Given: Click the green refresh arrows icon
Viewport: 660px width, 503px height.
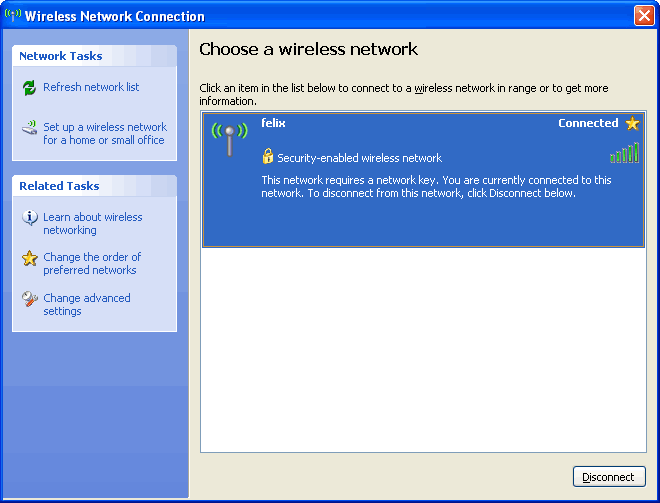Looking at the screenshot, I should pyautogui.click(x=29, y=88).
